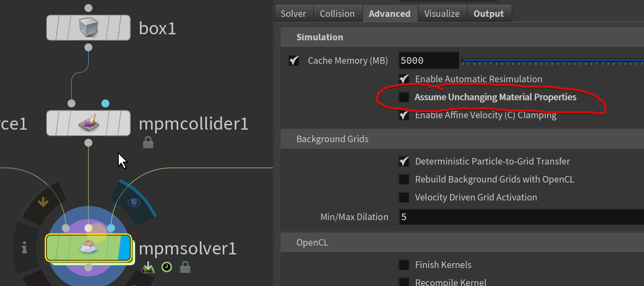644x286 pixels.
Task: Toggle the Cache Memory checkbox
Action: click(x=294, y=61)
